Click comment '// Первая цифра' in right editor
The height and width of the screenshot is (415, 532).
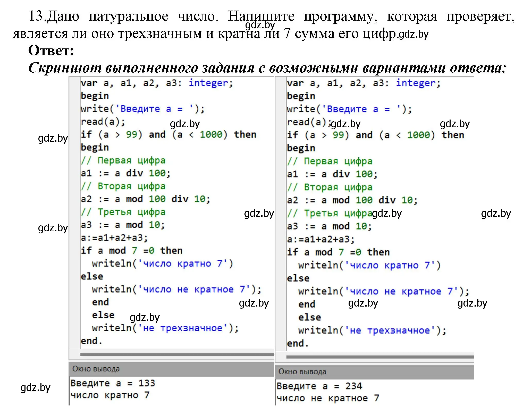[x=330, y=161]
